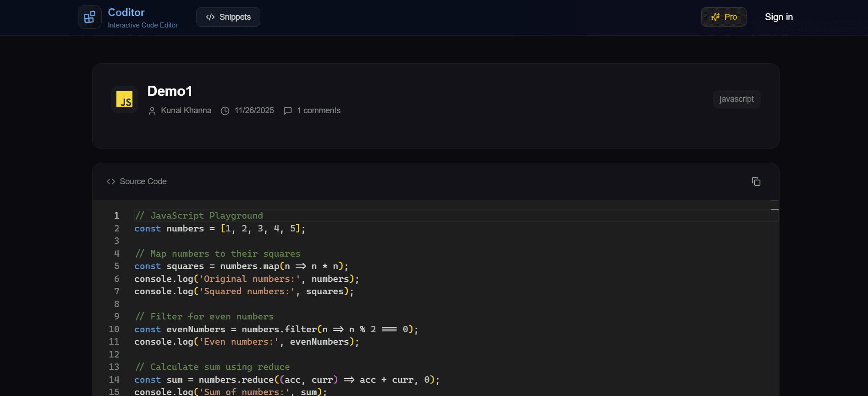Click the 'Even numbers:' console.log line
This screenshot has width=868, height=396.
coord(247,342)
